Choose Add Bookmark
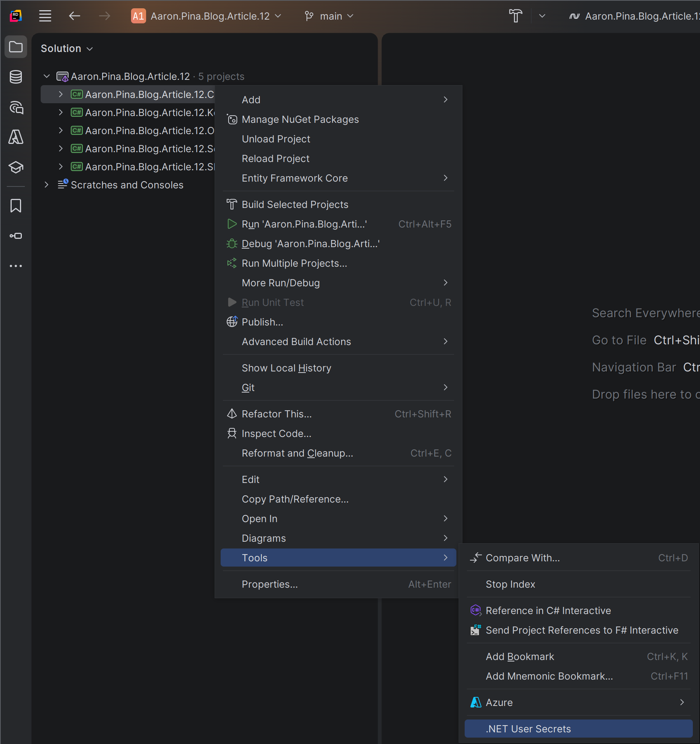 pyautogui.click(x=578, y=657)
